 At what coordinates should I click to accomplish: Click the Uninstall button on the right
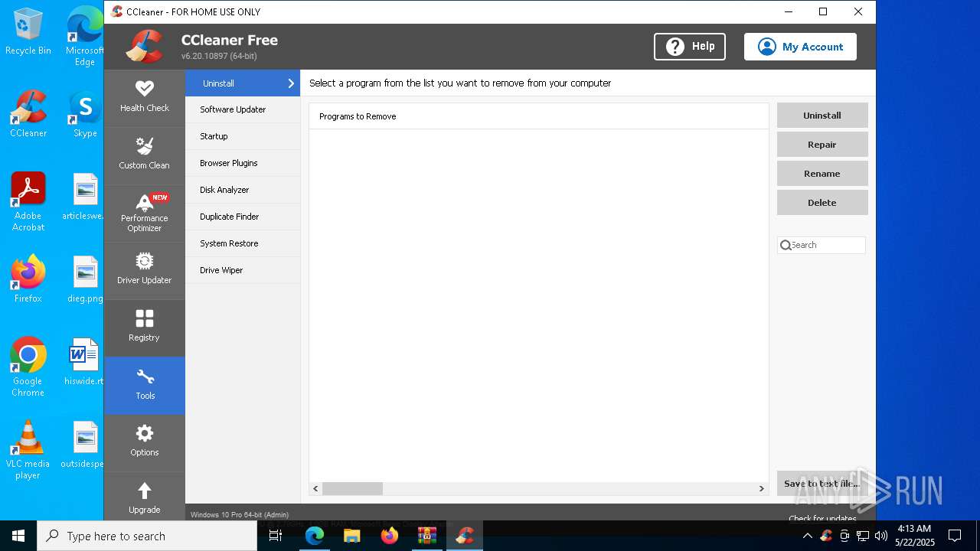coord(822,116)
